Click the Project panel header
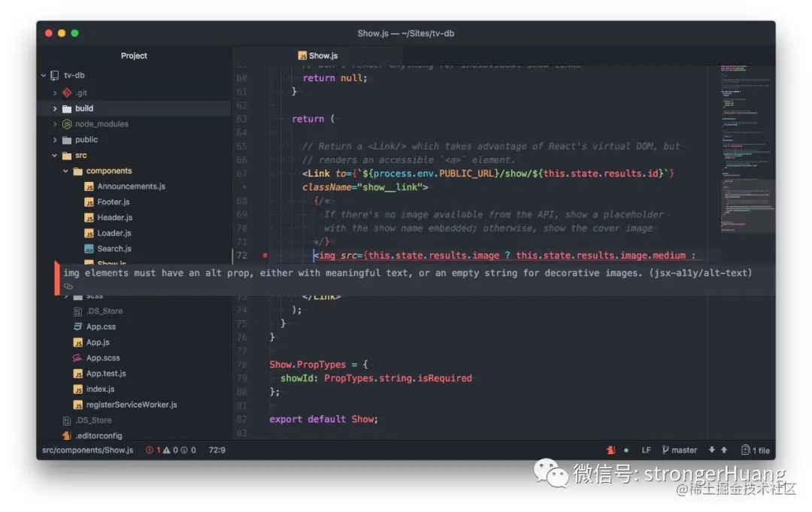Image resolution: width=812 pixels, height=512 pixels. click(x=134, y=56)
